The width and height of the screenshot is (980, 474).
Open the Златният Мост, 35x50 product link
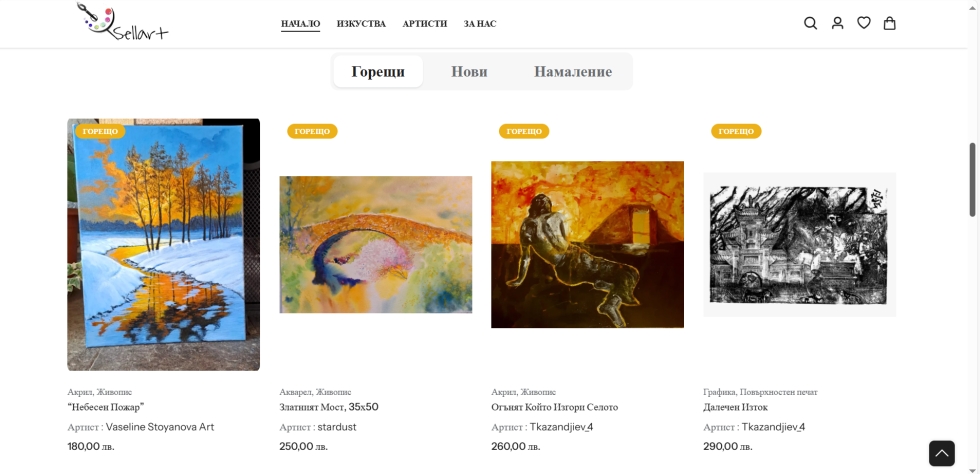tap(329, 407)
